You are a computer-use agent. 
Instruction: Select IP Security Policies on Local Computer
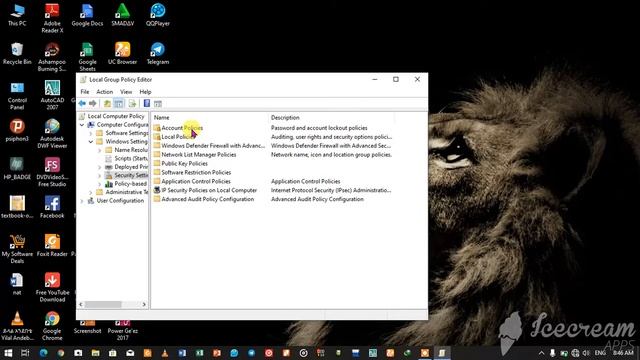(209, 190)
